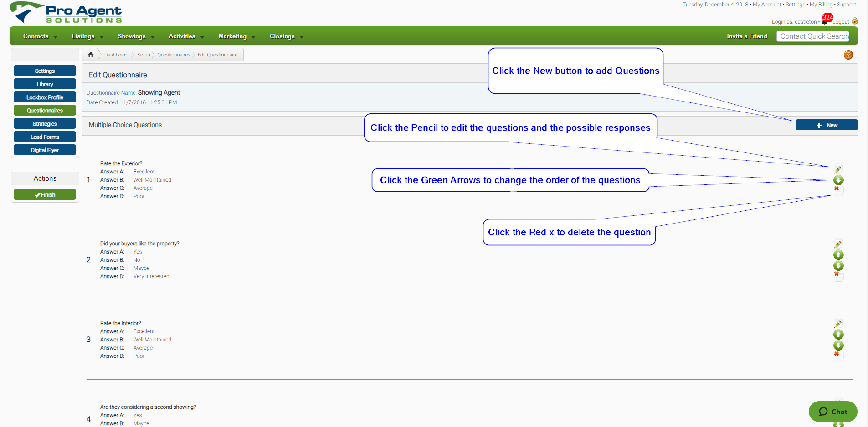Open the Showings menu
868x427 pixels.
132,36
